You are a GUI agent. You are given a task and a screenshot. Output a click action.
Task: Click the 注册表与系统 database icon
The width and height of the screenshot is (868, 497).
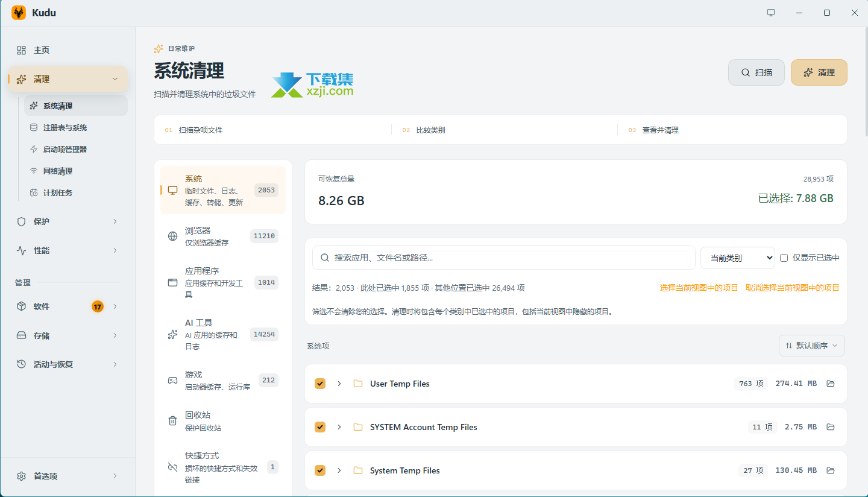(x=34, y=127)
